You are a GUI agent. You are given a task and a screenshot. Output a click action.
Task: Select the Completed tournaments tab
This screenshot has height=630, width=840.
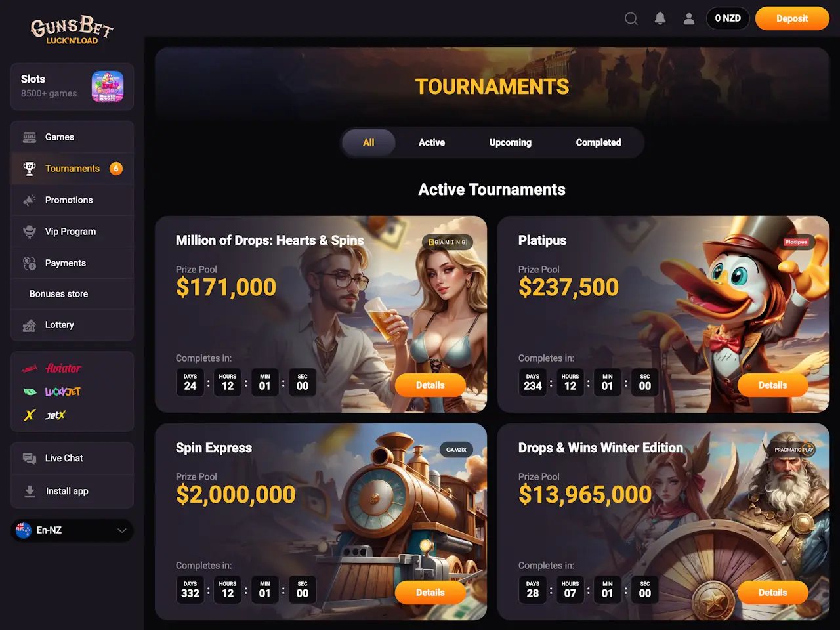tap(598, 142)
